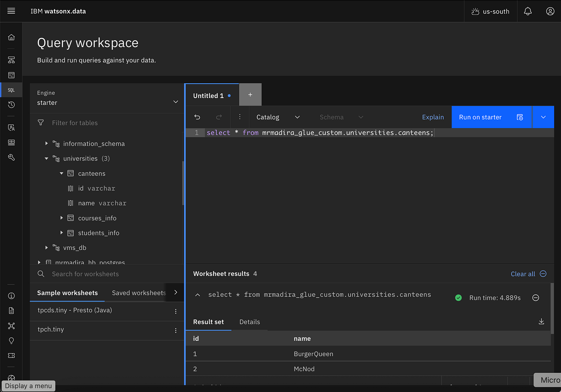Click Run on starter button
The width and height of the screenshot is (561, 392).
492,117
